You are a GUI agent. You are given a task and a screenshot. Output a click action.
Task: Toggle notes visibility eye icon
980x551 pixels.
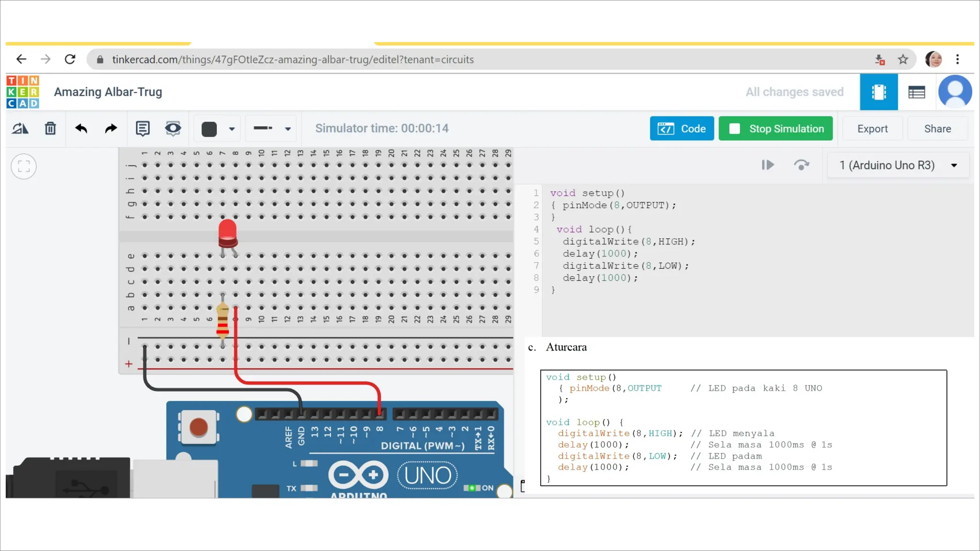(173, 129)
